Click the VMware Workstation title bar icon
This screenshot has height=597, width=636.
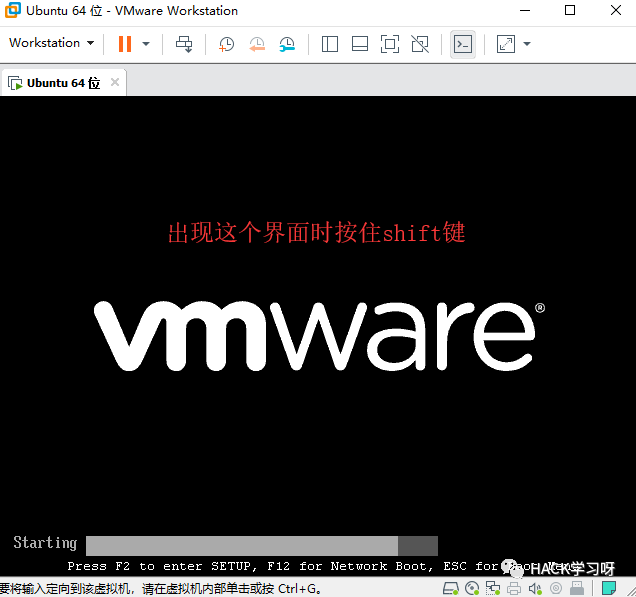click(x=12, y=10)
